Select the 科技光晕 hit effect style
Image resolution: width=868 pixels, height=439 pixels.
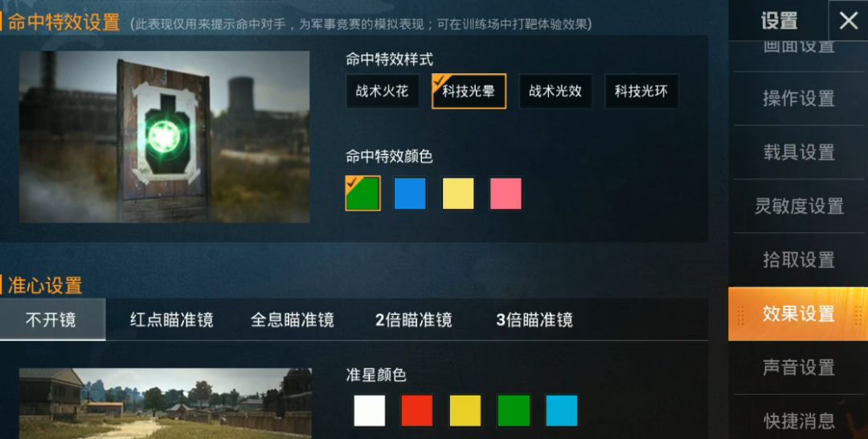469,92
